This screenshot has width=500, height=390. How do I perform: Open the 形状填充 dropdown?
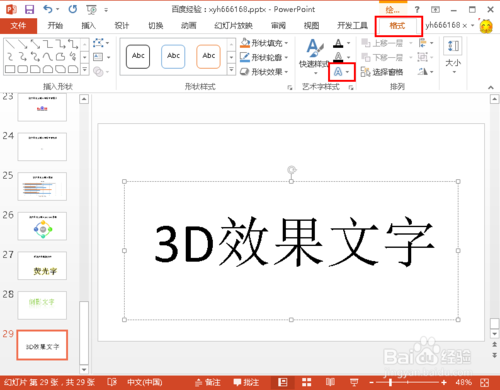click(x=264, y=43)
